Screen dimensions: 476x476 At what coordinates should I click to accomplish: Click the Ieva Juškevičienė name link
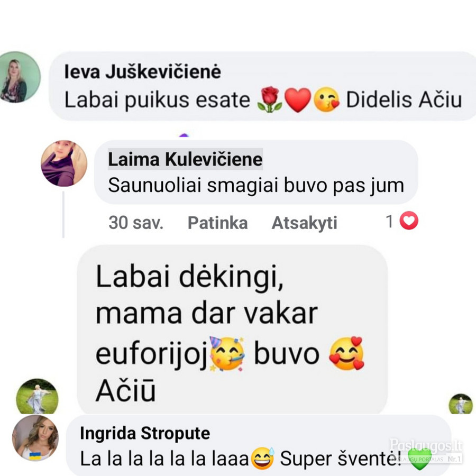(x=143, y=71)
